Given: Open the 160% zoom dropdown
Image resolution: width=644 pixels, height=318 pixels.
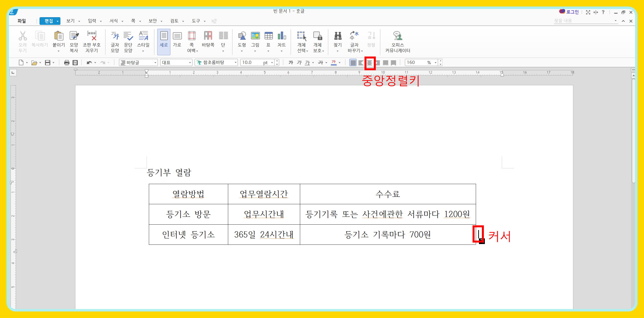Looking at the screenshot, I should (435, 63).
